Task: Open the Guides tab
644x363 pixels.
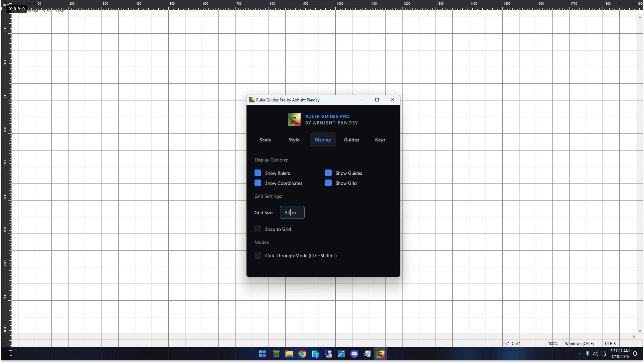Action: point(351,140)
